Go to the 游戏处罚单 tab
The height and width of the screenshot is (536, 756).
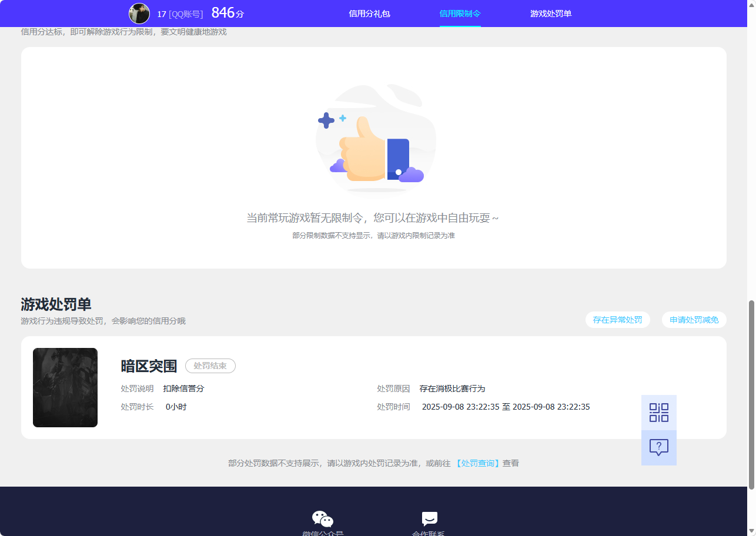551,14
